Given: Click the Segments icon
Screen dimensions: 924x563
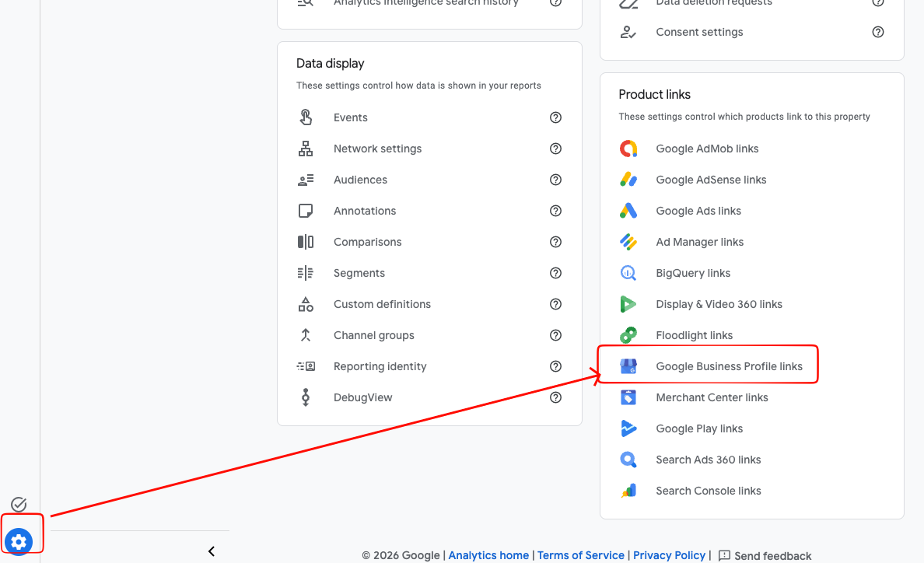Looking at the screenshot, I should click(305, 273).
